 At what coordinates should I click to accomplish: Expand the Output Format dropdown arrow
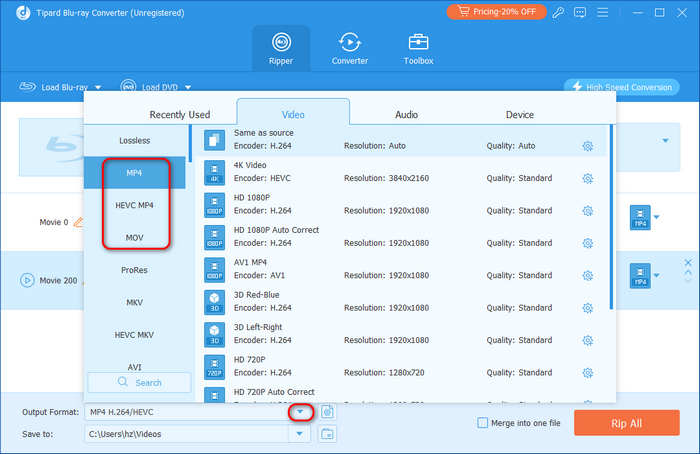coord(300,412)
